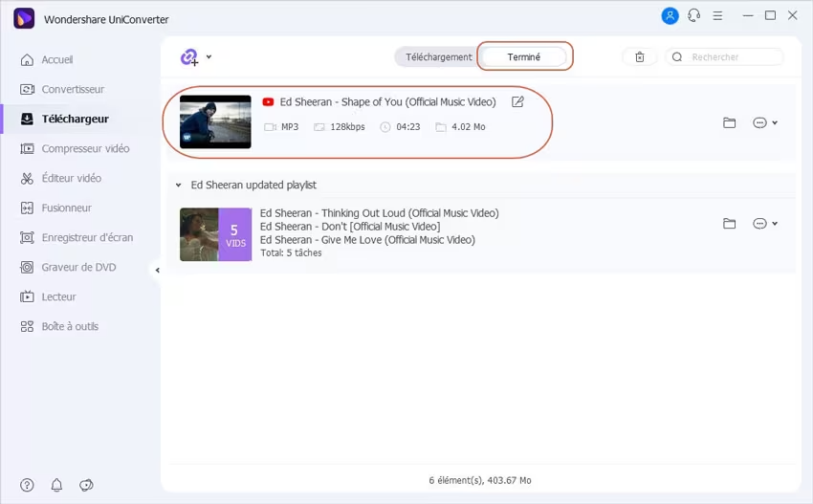
Task: Expand options dropdown arrow for Shape of You
Action: coord(775,122)
